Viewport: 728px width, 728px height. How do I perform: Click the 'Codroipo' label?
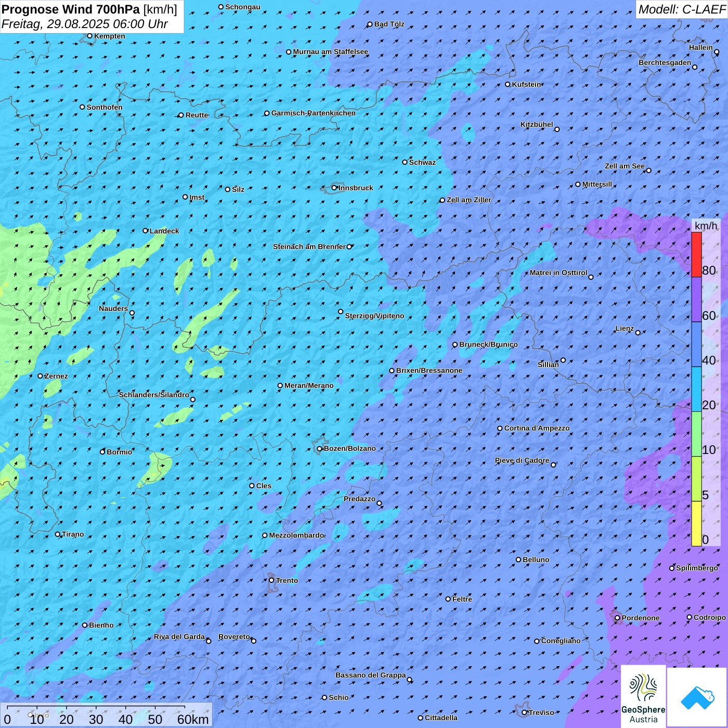coord(710,617)
